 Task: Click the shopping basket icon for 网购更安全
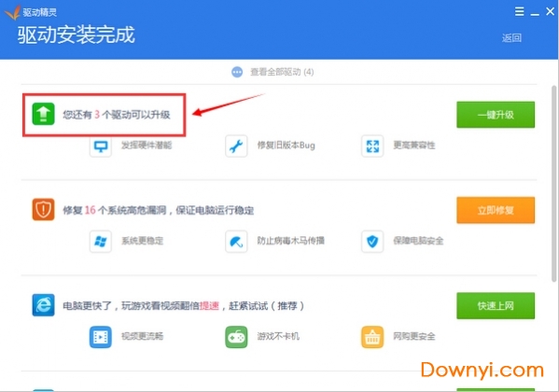[372, 337]
